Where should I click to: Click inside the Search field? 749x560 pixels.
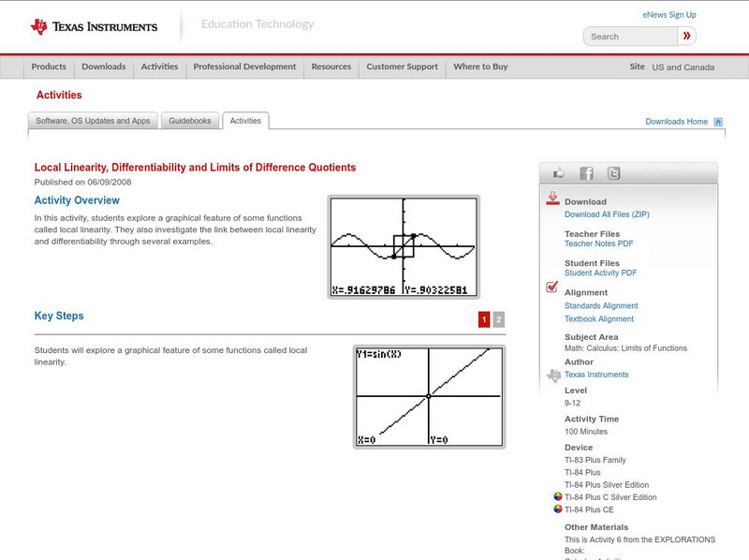[x=630, y=37]
